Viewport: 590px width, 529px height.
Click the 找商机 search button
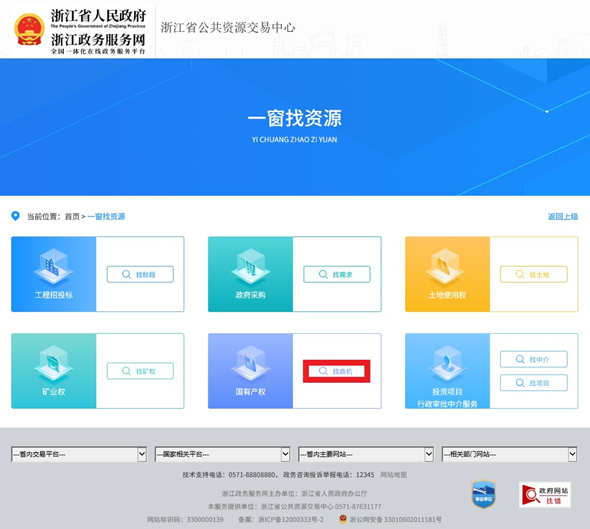[337, 371]
